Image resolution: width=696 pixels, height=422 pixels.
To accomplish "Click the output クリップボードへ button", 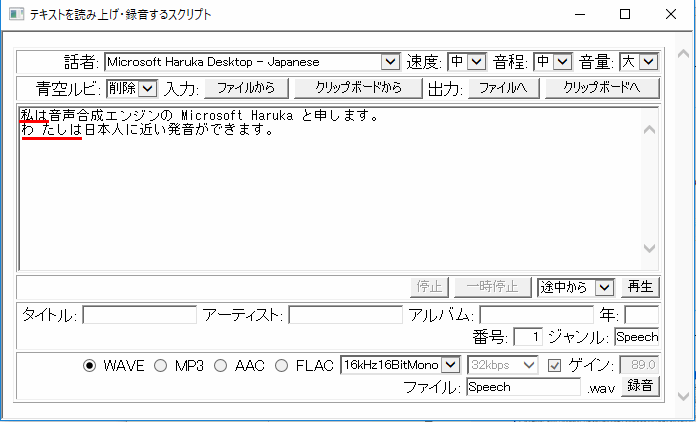I will click(602, 88).
